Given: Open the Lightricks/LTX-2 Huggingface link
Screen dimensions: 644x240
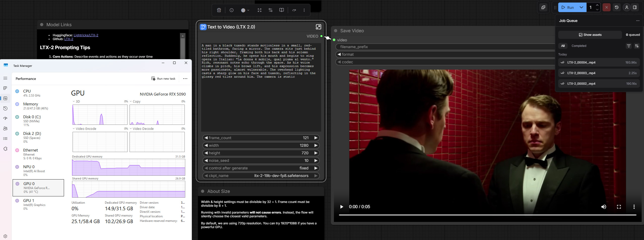Looking at the screenshot, I should tap(86, 35).
